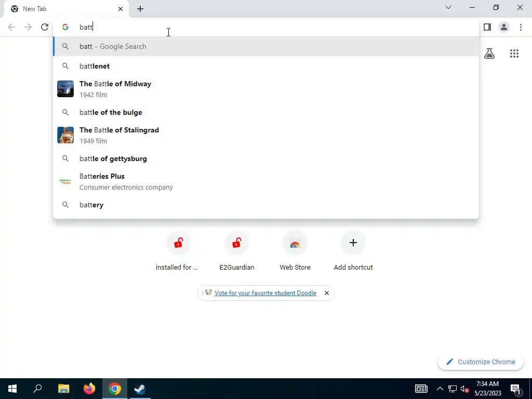Go back using the back arrow
The height and width of the screenshot is (399, 532).
coord(11,27)
